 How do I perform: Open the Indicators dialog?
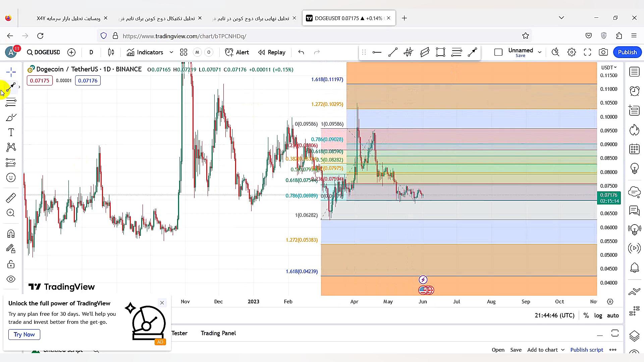coord(145,52)
